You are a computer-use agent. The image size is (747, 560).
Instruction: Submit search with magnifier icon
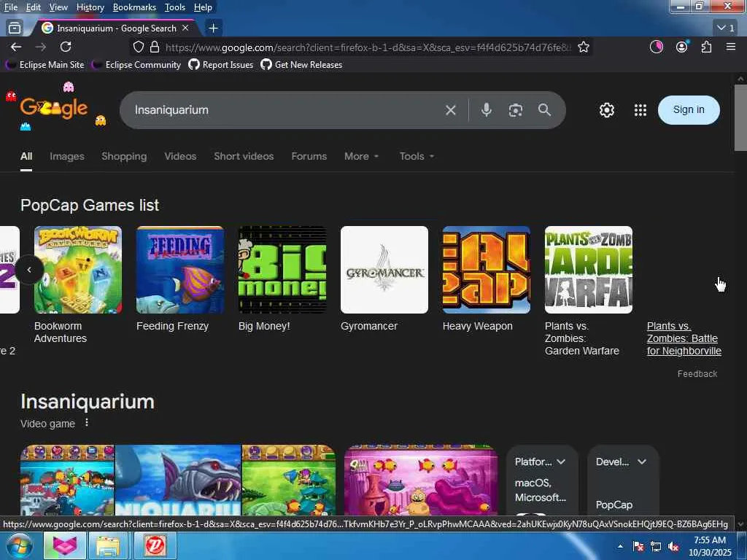[x=544, y=110]
